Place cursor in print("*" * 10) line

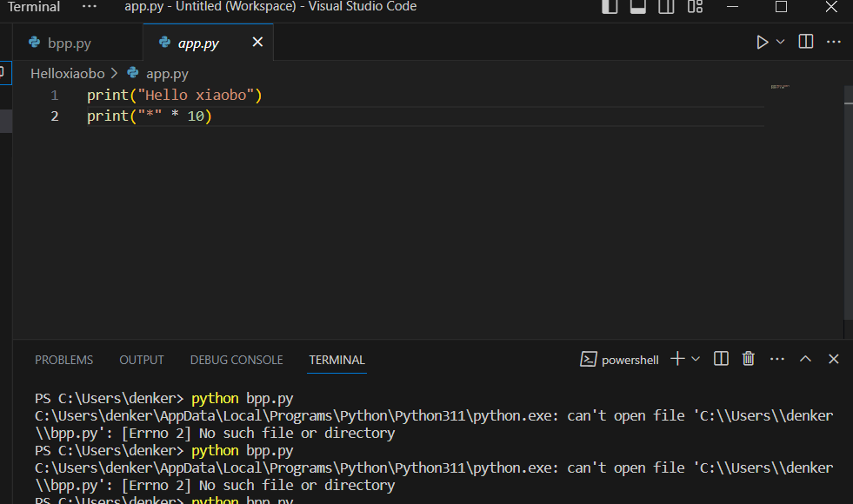(149, 116)
